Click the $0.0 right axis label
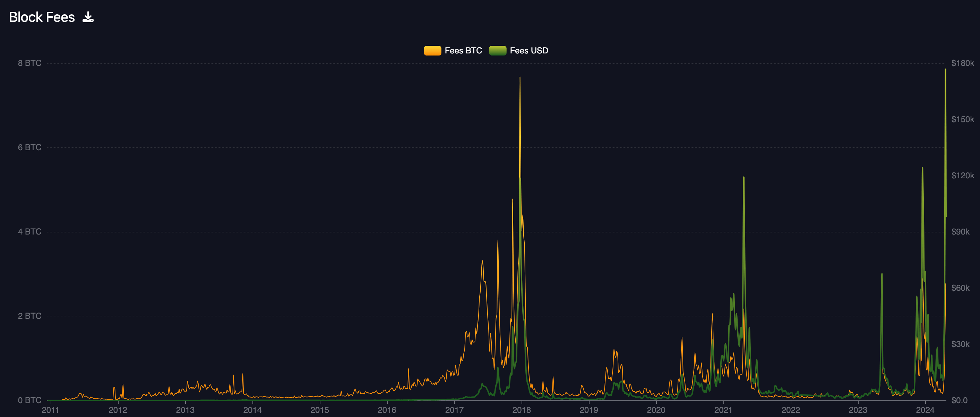Viewport: 980px width, 417px height. point(959,400)
